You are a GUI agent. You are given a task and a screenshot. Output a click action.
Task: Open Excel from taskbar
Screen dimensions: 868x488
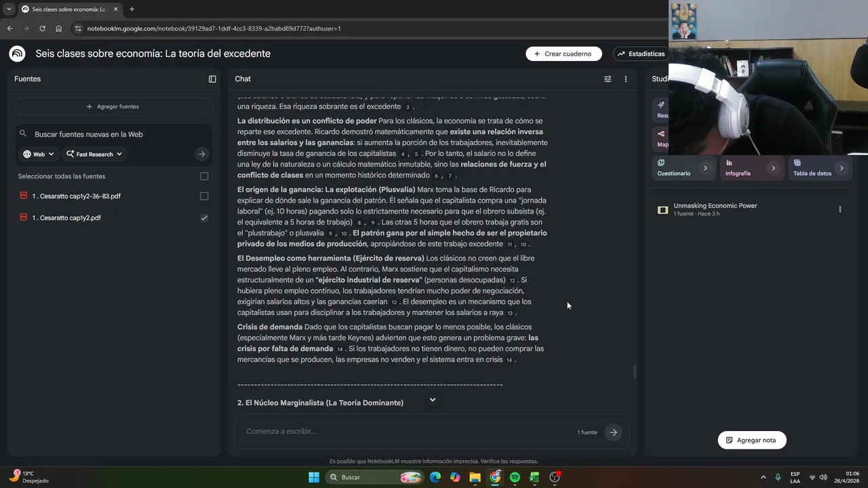click(534, 477)
